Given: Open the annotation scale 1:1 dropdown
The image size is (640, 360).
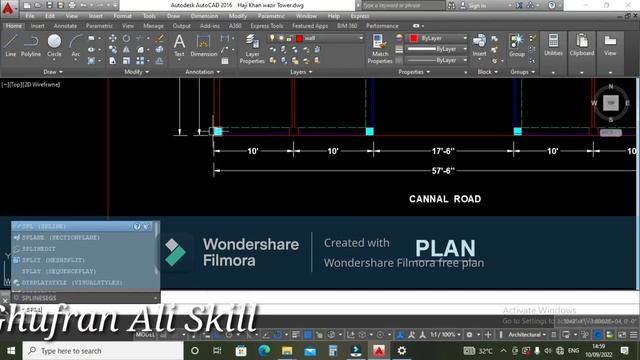Looking at the screenshot, I should click(444, 335).
